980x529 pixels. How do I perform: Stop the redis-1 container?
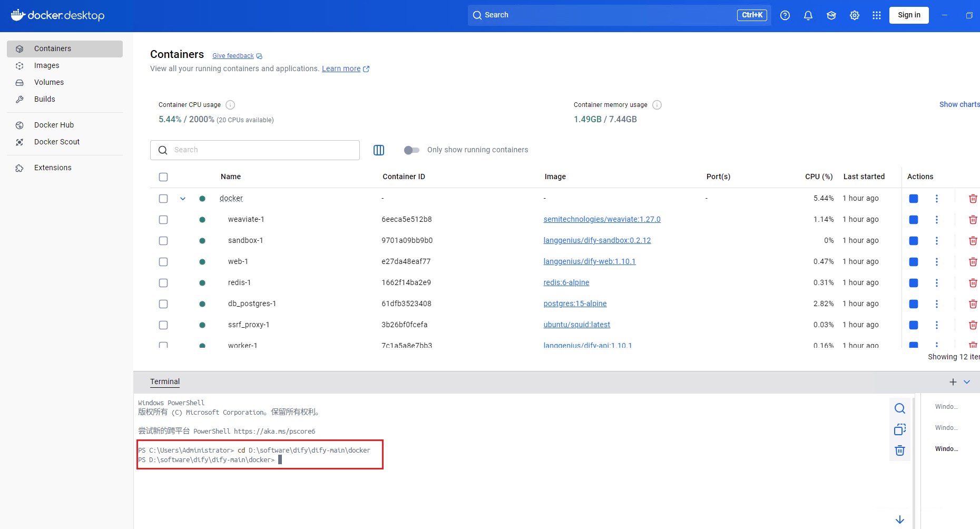pyautogui.click(x=914, y=283)
